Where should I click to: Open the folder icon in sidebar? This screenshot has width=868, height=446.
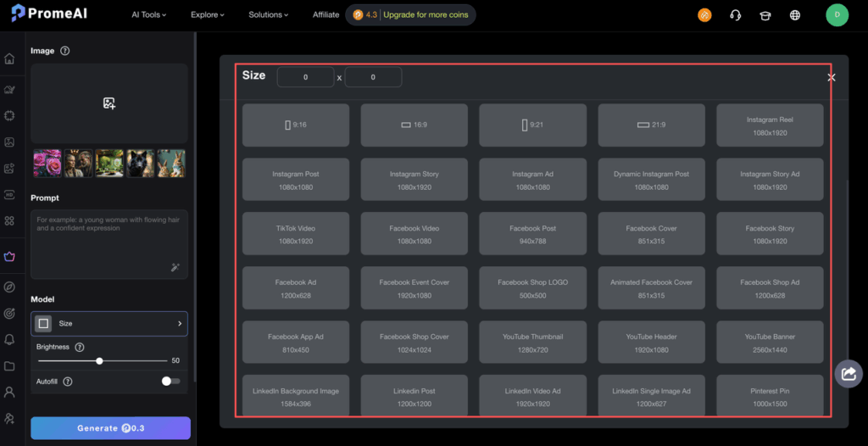[8, 365]
